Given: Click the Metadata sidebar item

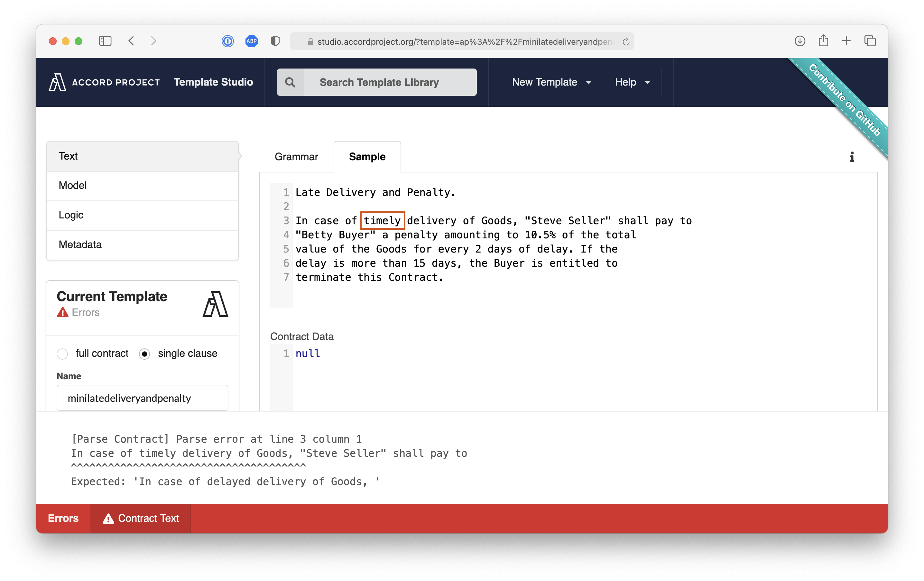Looking at the screenshot, I should click(x=79, y=244).
